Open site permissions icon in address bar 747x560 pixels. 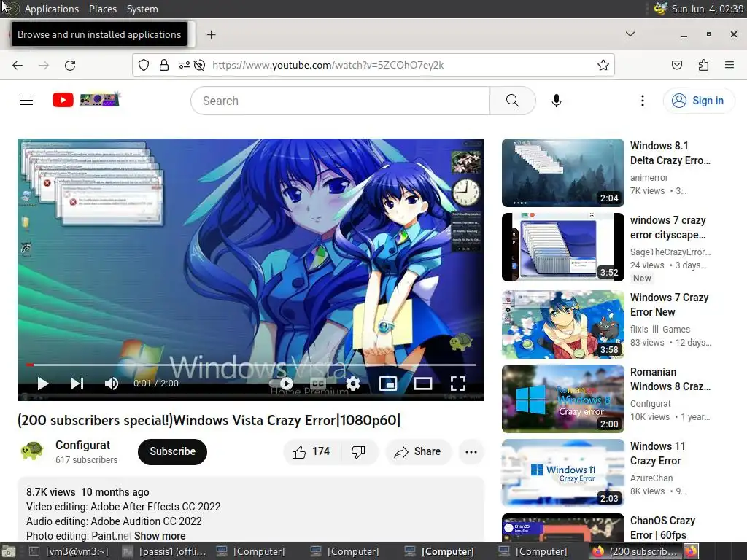185,65
